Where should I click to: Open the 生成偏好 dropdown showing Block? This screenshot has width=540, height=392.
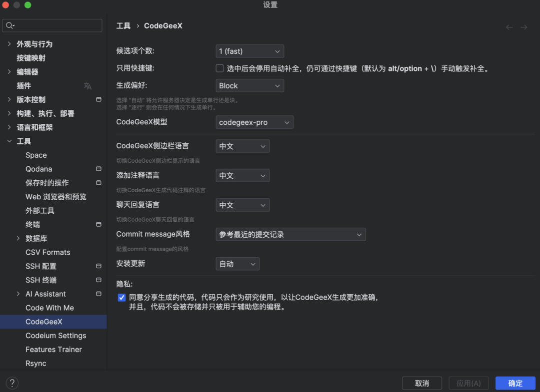(249, 85)
